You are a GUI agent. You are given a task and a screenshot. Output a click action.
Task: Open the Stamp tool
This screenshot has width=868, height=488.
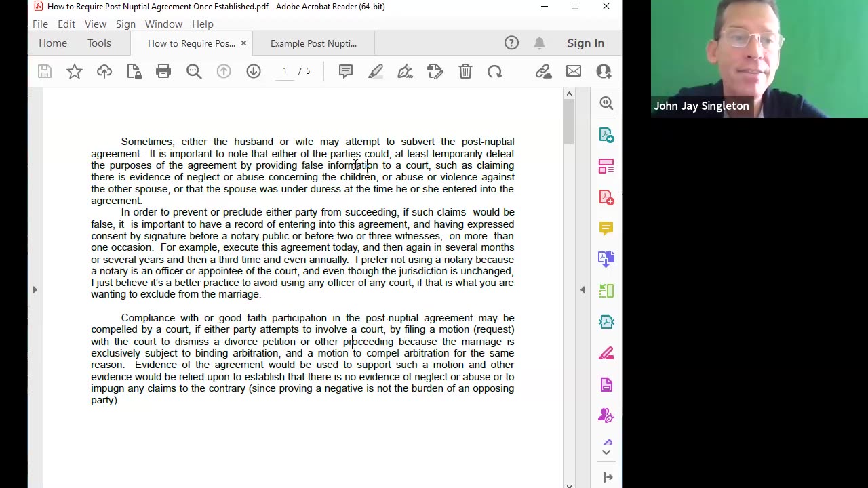pos(435,71)
